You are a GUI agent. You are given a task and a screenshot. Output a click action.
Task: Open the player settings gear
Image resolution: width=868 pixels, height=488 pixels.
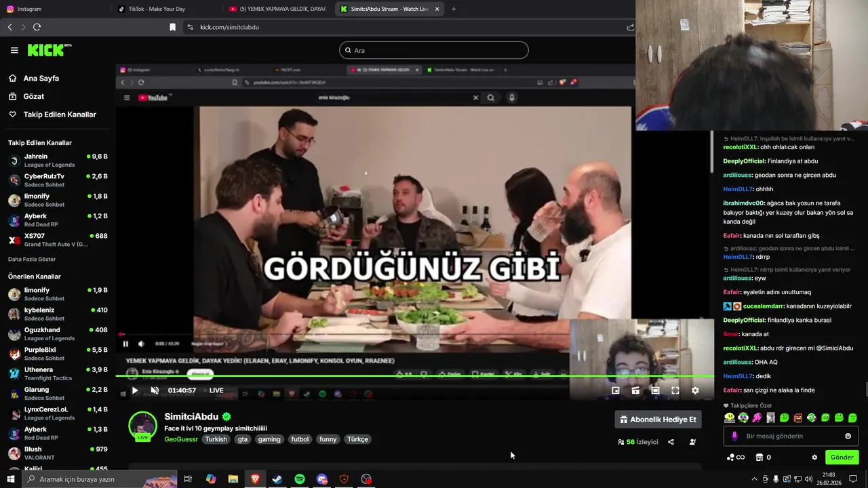(x=695, y=390)
